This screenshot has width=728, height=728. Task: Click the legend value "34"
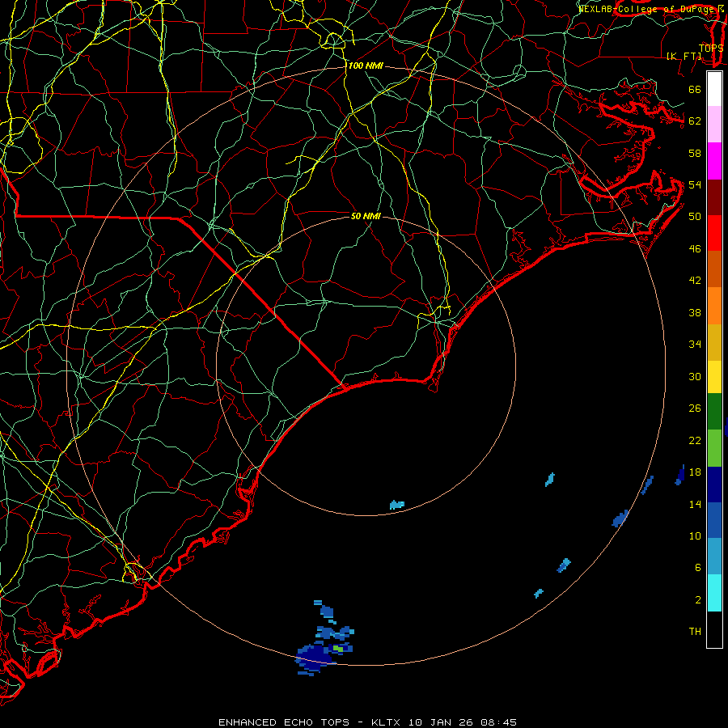click(695, 344)
